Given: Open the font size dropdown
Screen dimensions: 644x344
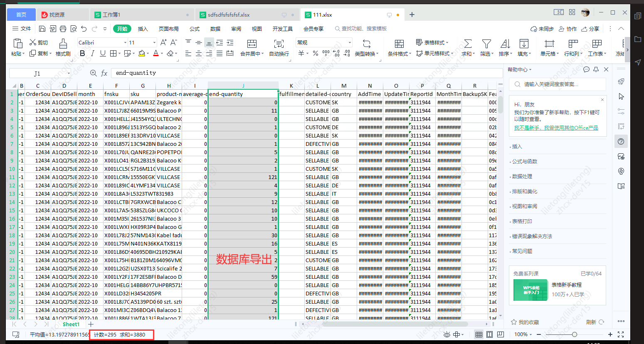Looking at the screenshot, I should click(154, 42).
